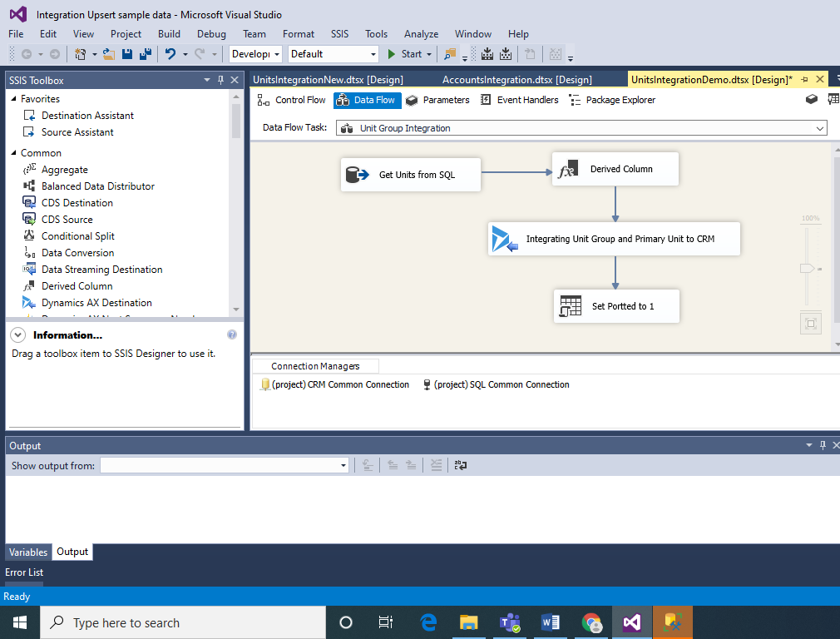Collapse the Information section chevron
The width and height of the screenshot is (840, 639).
(17, 335)
